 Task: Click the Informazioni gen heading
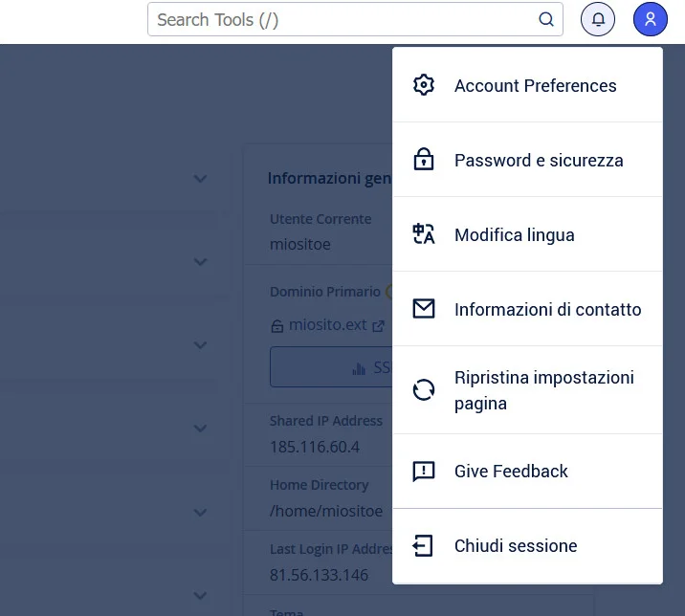pyautogui.click(x=330, y=178)
